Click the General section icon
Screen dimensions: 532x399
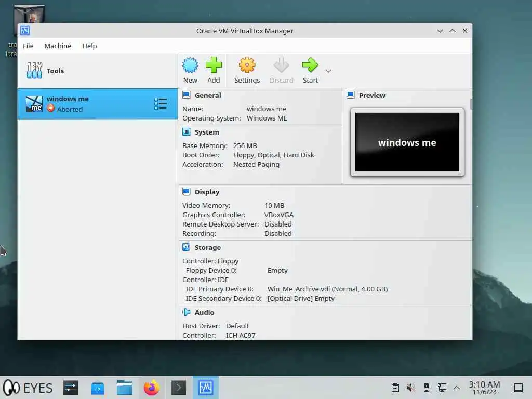(187, 95)
